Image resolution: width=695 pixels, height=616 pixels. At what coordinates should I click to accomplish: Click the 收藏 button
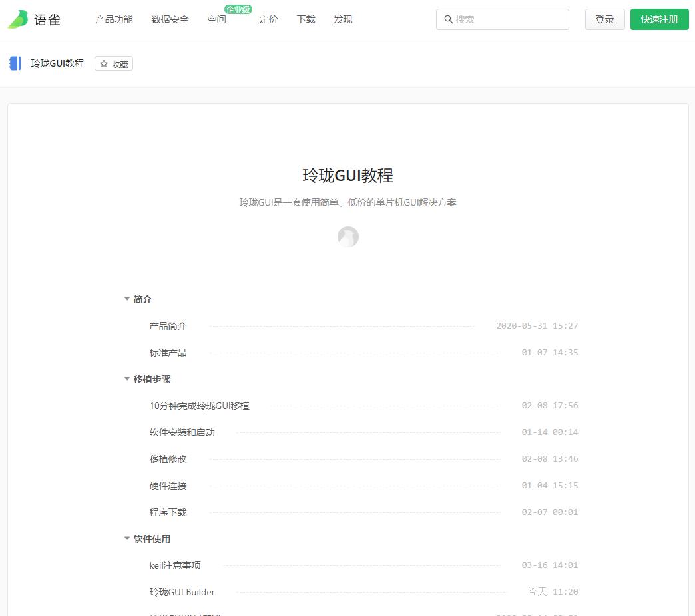pyautogui.click(x=114, y=64)
